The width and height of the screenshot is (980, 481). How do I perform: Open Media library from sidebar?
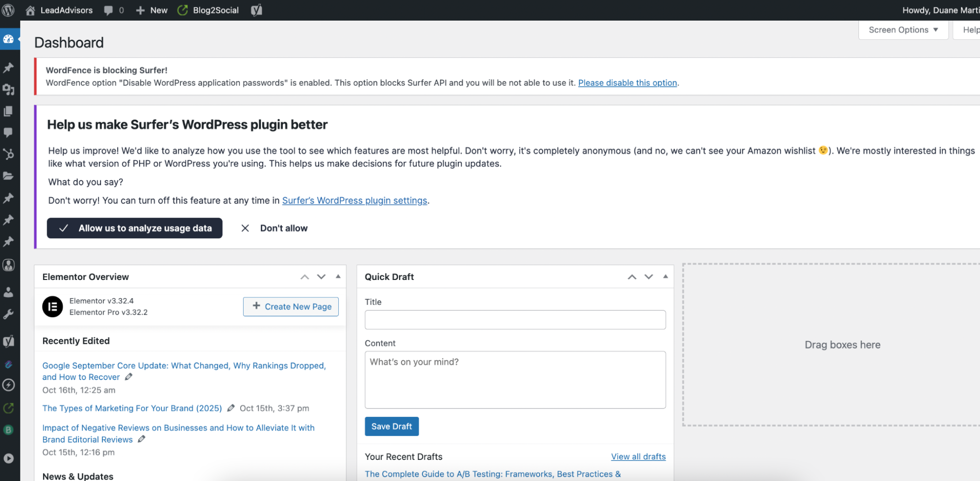pos(8,90)
